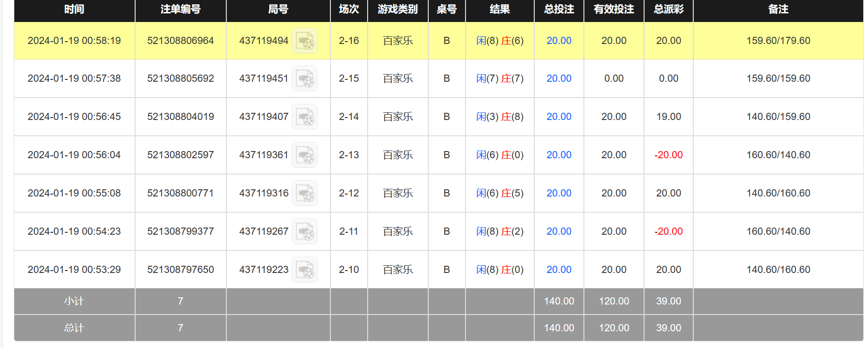Click result 闲(8) 庄(6) in round 2-16

[x=500, y=41]
